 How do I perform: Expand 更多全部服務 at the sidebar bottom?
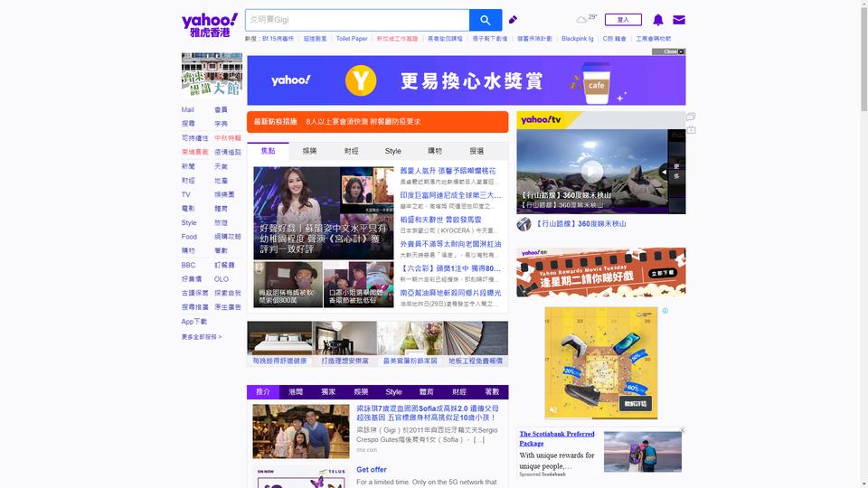202,336
